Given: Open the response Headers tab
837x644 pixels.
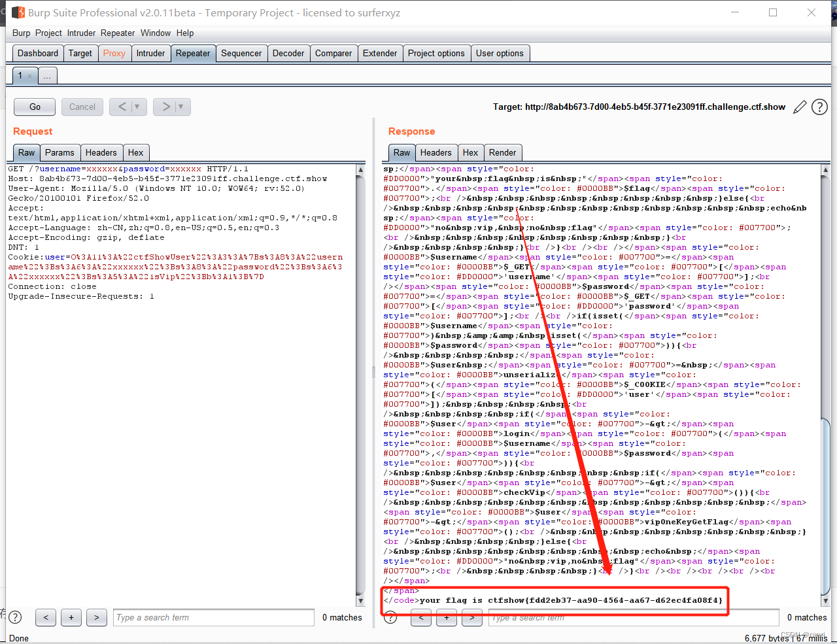Looking at the screenshot, I should tap(436, 152).
